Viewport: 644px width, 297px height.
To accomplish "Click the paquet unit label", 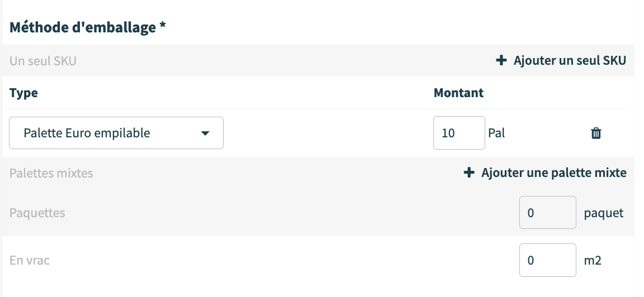I will click(604, 213).
